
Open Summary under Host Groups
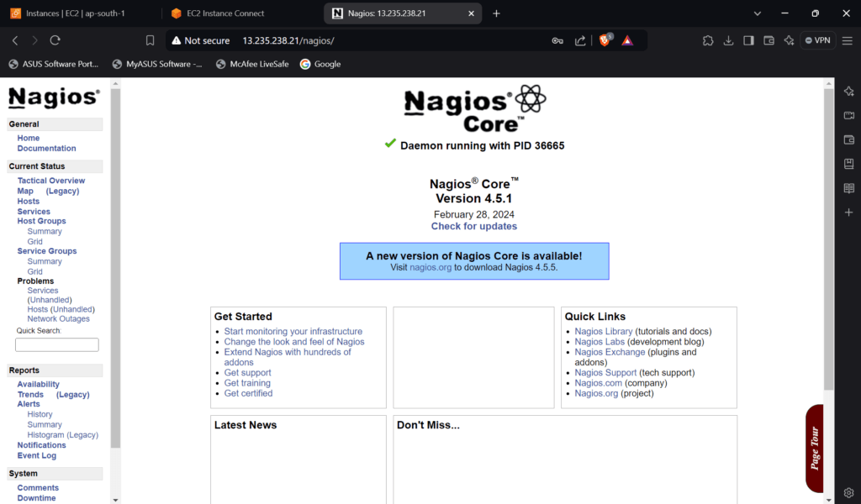[45, 232]
